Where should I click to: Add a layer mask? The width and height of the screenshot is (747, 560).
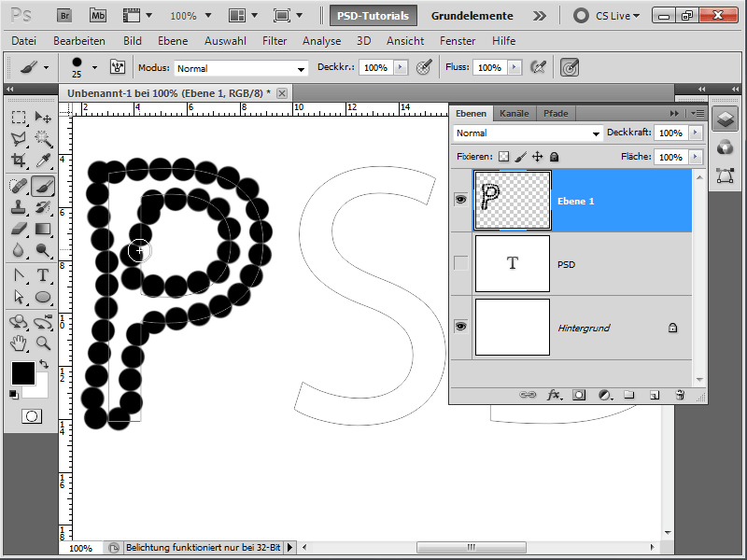(579, 395)
